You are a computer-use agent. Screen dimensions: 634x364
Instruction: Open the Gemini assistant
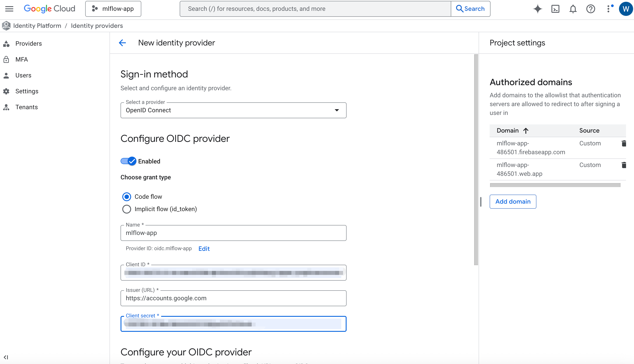[538, 9]
